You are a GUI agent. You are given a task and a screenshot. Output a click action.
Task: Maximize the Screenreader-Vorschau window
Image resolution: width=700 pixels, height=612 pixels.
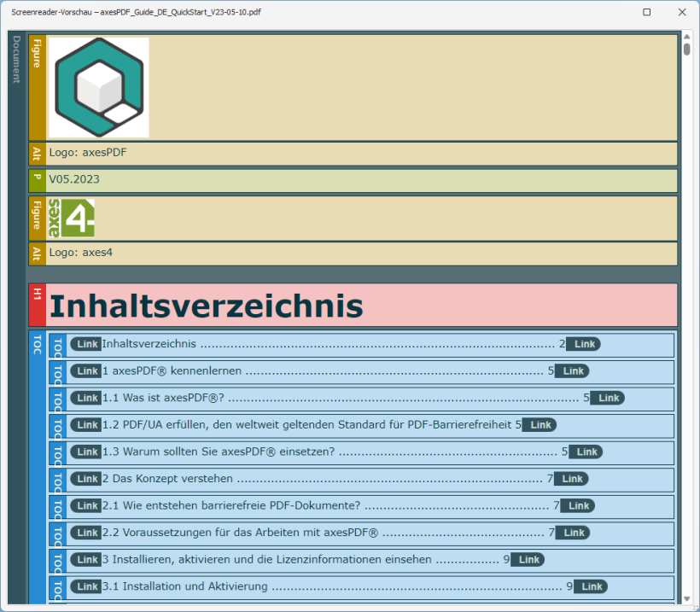(x=646, y=12)
